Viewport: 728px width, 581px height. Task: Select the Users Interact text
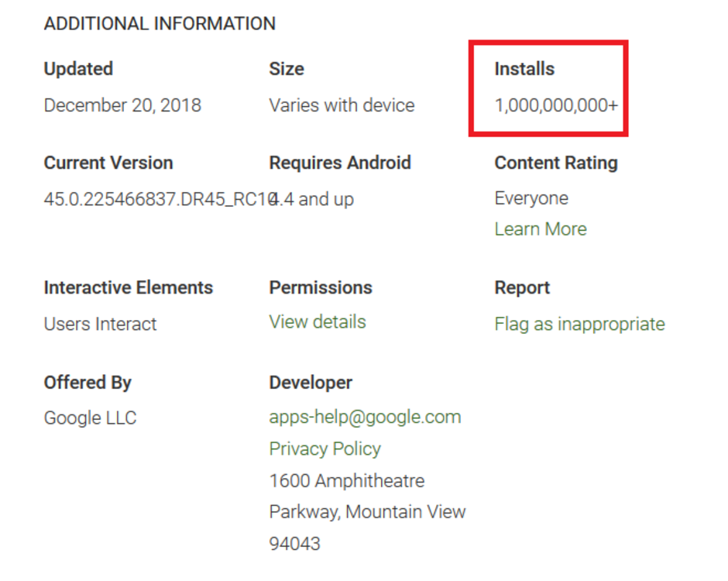[x=100, y=324]
